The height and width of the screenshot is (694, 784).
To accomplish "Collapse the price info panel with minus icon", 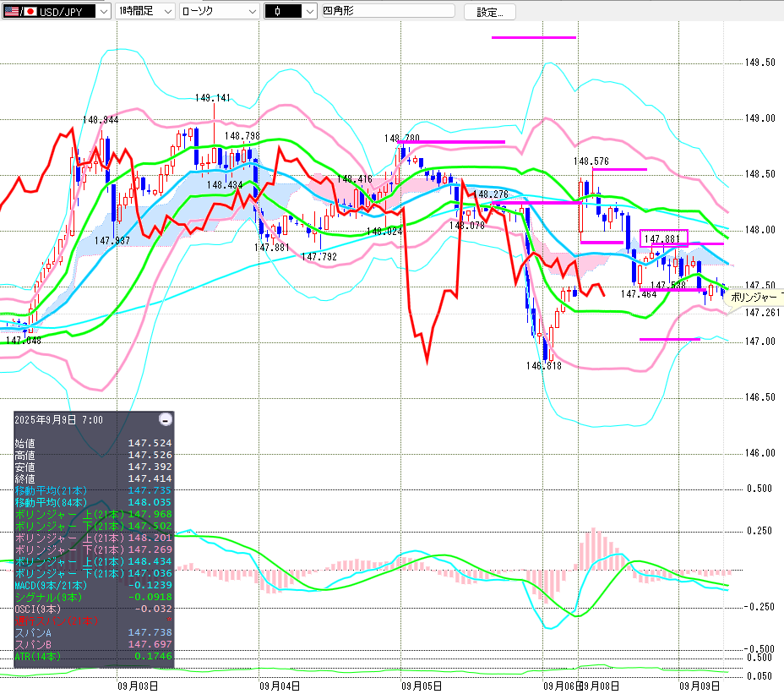I will point(166,419).
